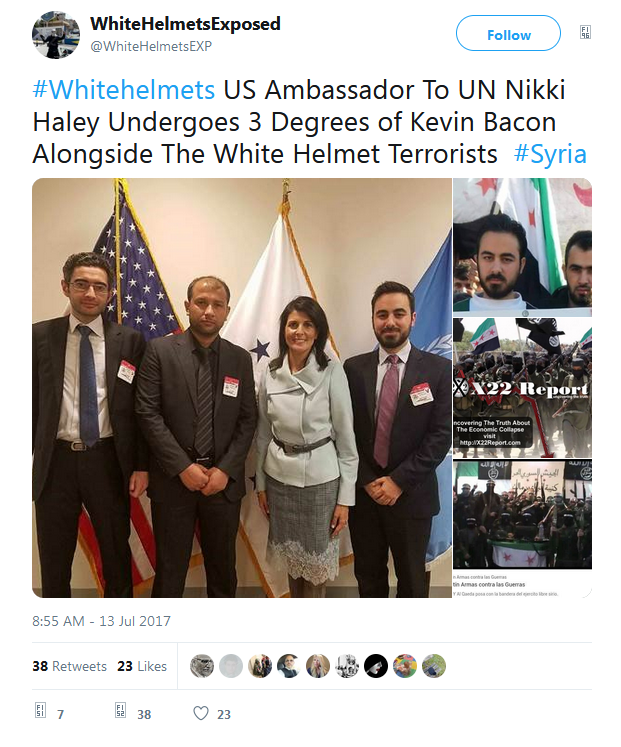The width and height of the screenshot is (621, 747).
Task: Like the tweet with the heart icon
Action: 201,713
